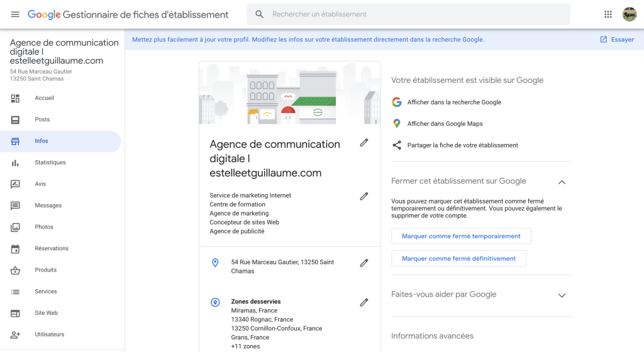Image resolution: width=644 pixels, height=352 pixels.
Task: Open the hamburger main menu
Action: [15, 14]
